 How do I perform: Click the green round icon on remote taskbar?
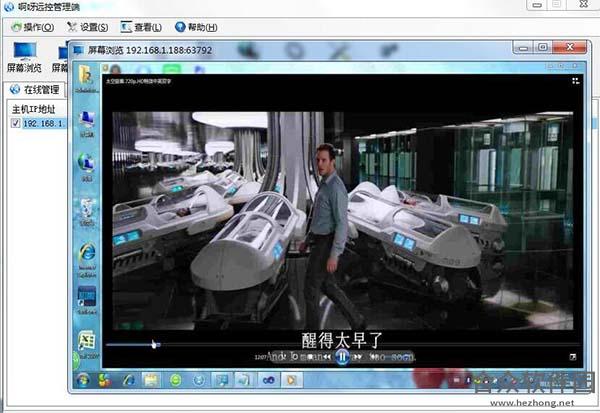point(175,380)
